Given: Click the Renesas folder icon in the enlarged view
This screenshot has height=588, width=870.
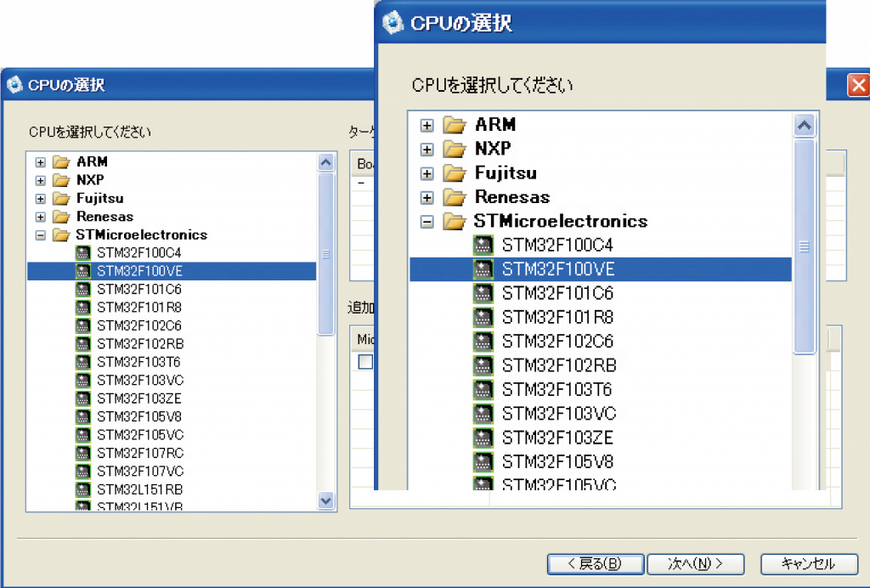Looking at the screenshot, I should point(455,197).
